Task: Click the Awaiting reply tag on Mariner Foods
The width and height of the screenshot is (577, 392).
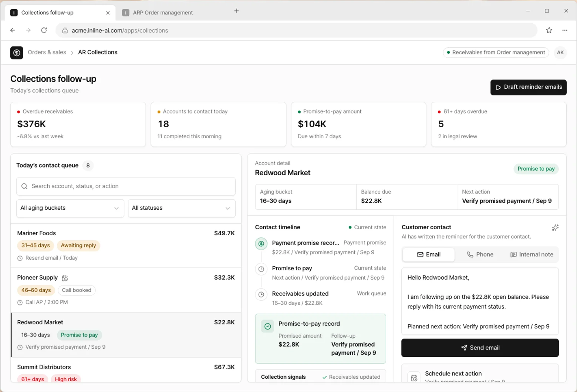Action: [78, 246]
